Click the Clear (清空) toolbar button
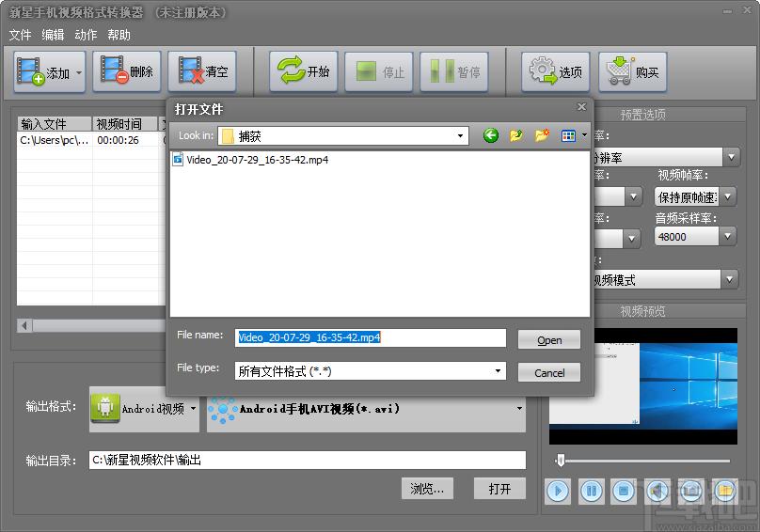This screenshot has width=760, height=532. click(x=202, y=71)
